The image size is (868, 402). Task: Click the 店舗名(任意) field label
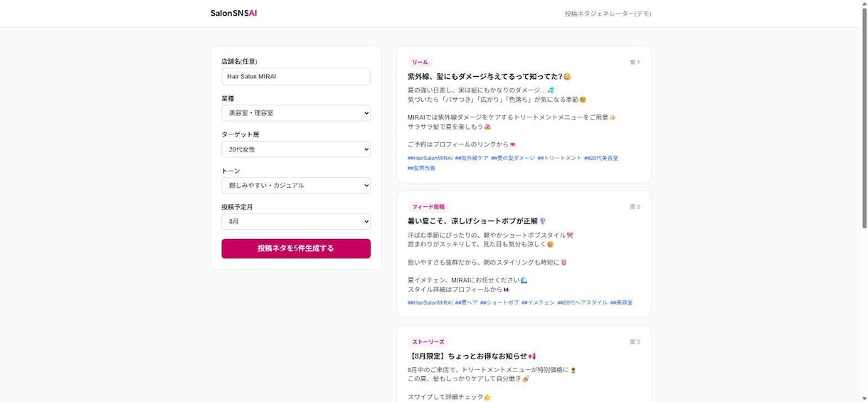point(239,61)
